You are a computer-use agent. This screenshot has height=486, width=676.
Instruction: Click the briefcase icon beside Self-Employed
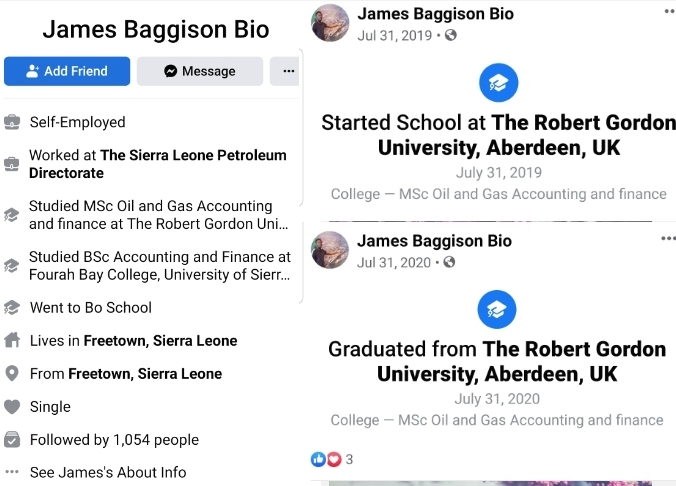tap(12, 122)
